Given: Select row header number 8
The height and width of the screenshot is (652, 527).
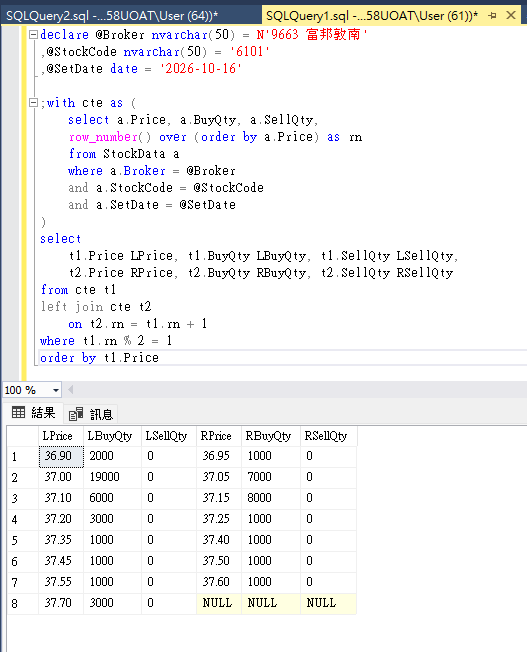Looking at the screenshot, I should click(x=23, y=603).
